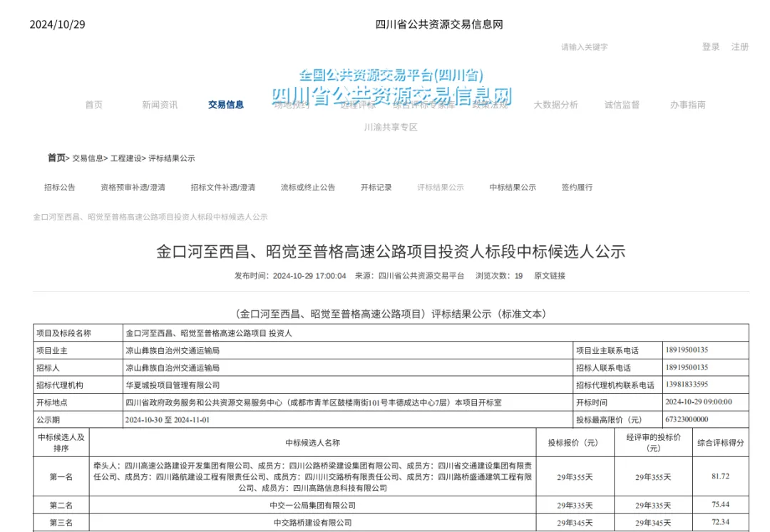Click 29年345天 in the 投标报价 column
This screenshot has height=532, width=770.
pyautogui.click(x=575, y=523)
